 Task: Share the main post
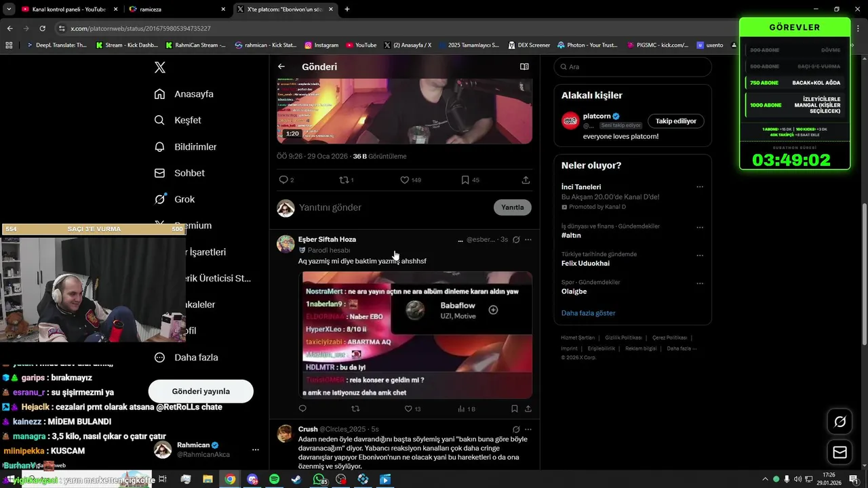coord(526,180)
